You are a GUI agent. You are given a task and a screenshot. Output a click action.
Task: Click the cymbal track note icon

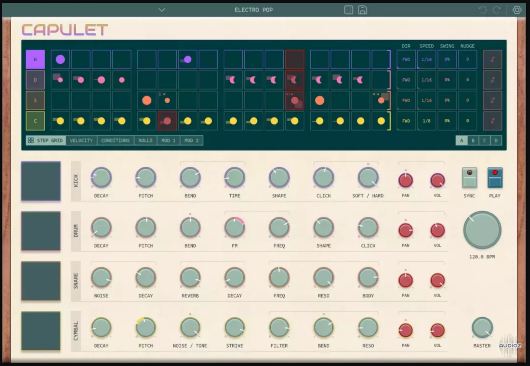(x=492, y=121)
